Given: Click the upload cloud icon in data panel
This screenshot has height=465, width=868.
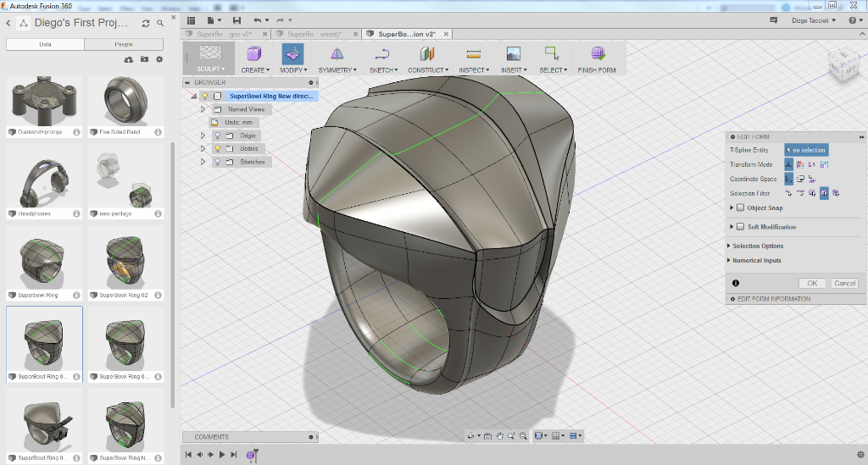Looking at the screenshot, I should coord(129,59).
